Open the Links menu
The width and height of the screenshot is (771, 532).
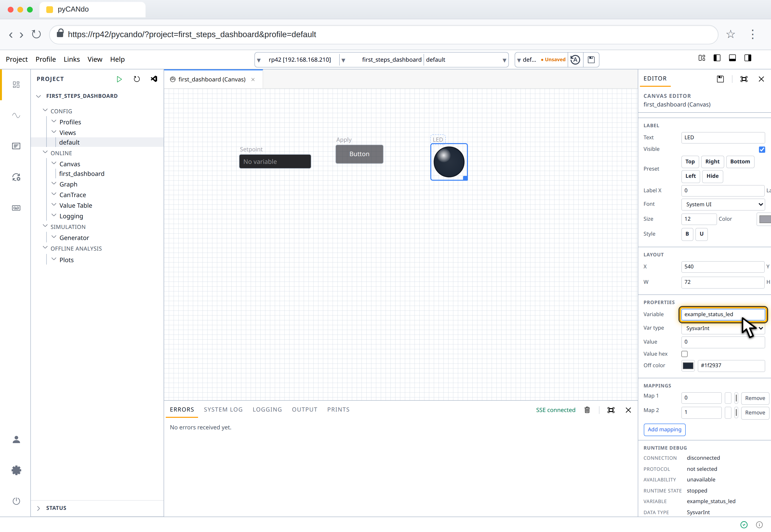72,59
